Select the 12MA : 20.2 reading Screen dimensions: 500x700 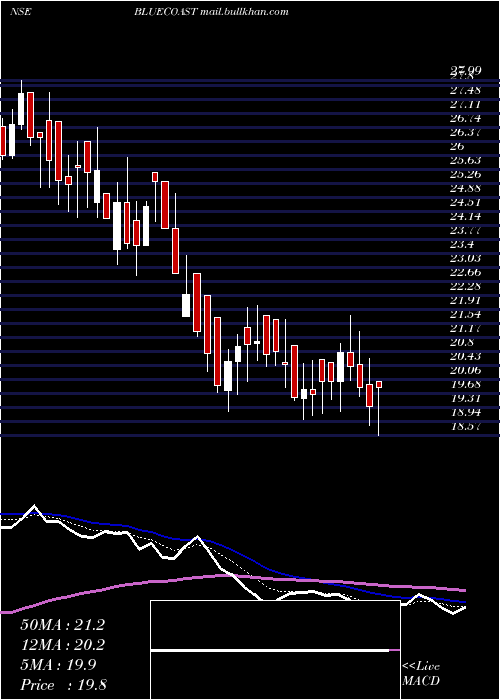[62, 645]
